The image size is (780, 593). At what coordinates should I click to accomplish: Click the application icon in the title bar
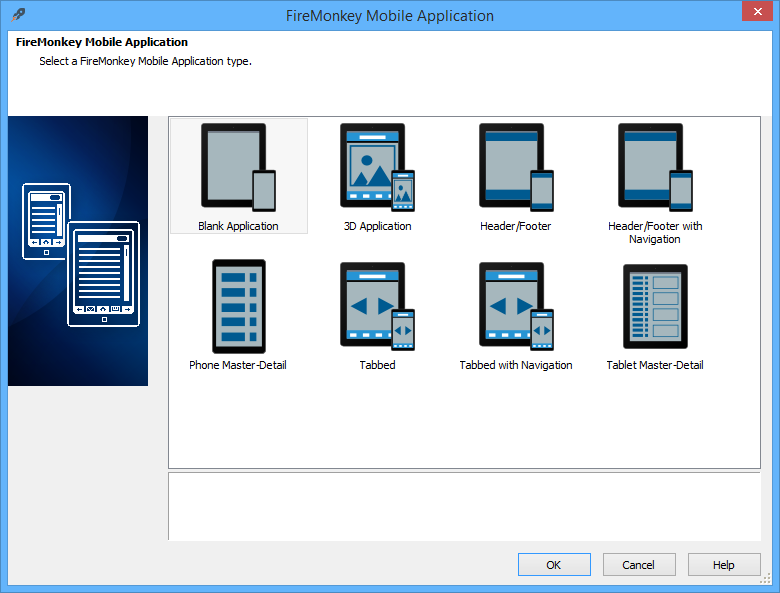click(x=18, y=14)
